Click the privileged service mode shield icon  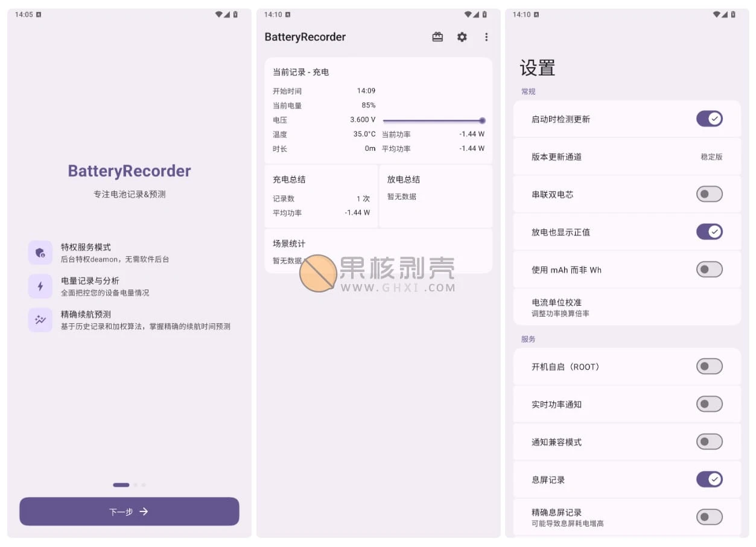[x=40, y=253]
